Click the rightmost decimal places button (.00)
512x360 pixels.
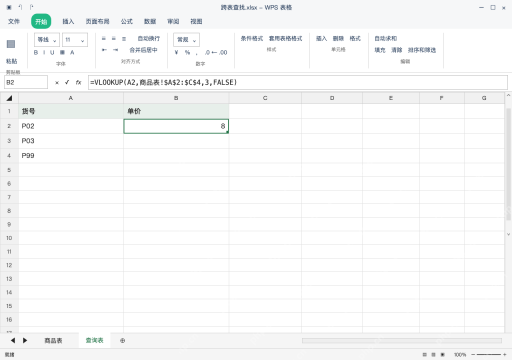point(223,52)
